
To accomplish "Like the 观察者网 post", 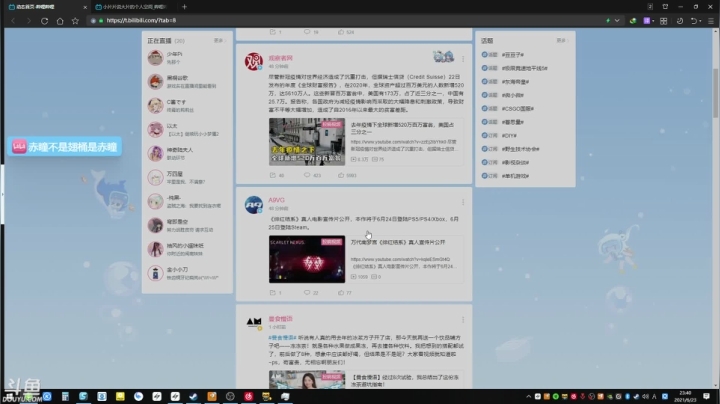I will [347, 175].
